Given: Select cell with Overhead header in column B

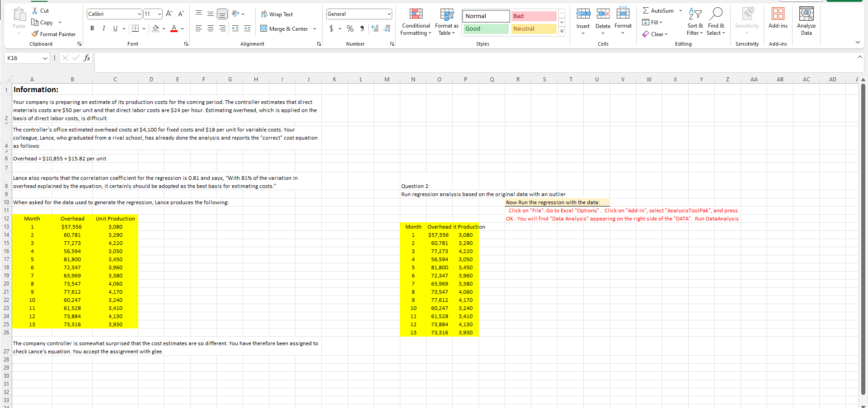Looking at the screenshot, I should click(72, 218).
